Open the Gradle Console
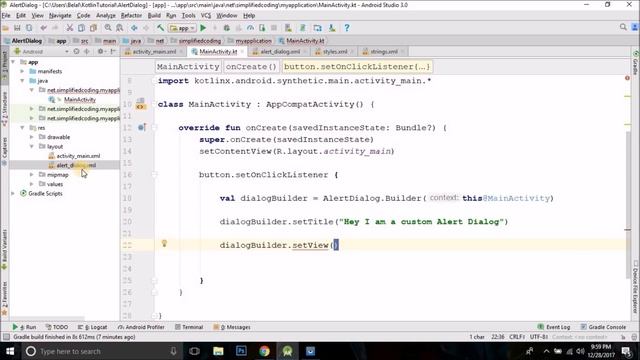Viewport: 640px width, 360px height. pos(603,327)
